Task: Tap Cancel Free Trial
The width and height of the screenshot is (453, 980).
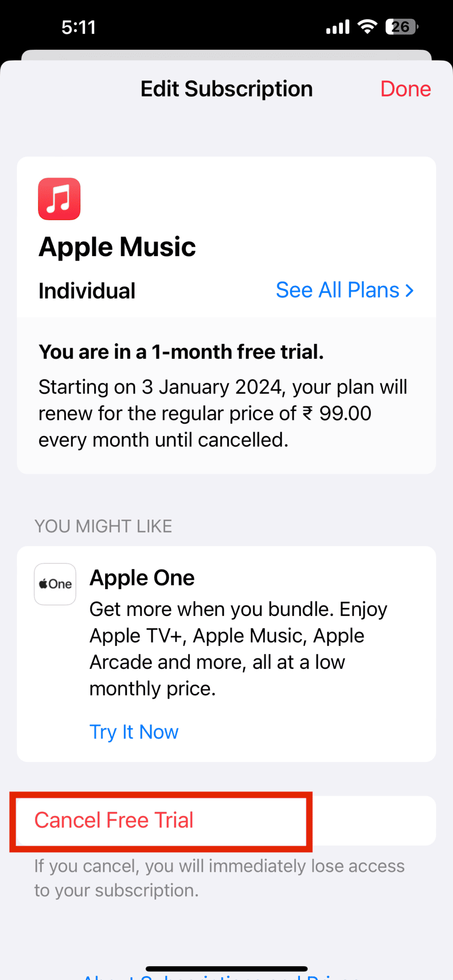Action: click(114, 820)
